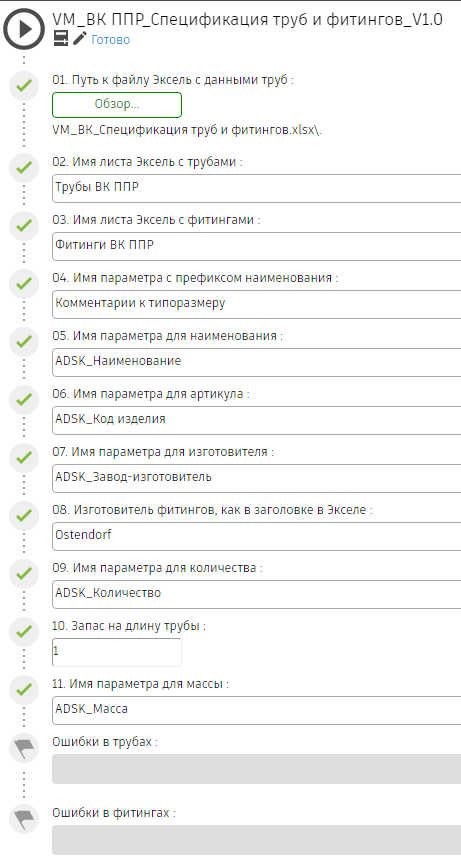Screen dimensions: 461x867
Task: Click the checkmark icon next to step 05
Action: [x=24, y=342]
